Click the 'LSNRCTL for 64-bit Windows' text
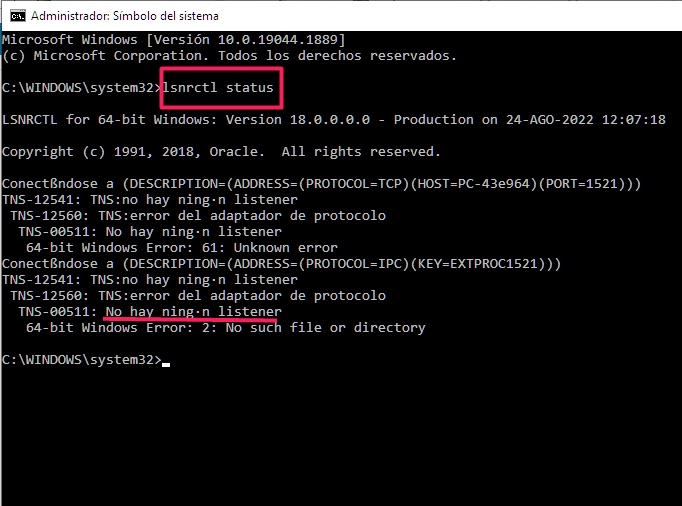682x506 pixels. [102, 119]
